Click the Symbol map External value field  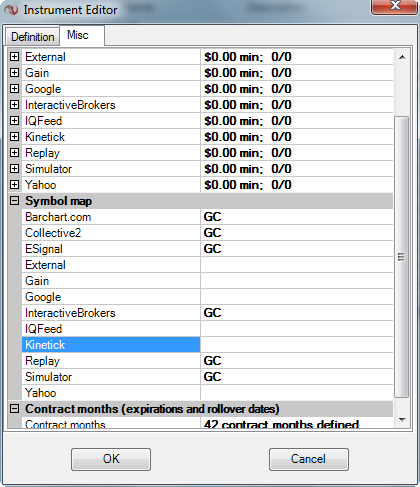click(x=297, y=265)
